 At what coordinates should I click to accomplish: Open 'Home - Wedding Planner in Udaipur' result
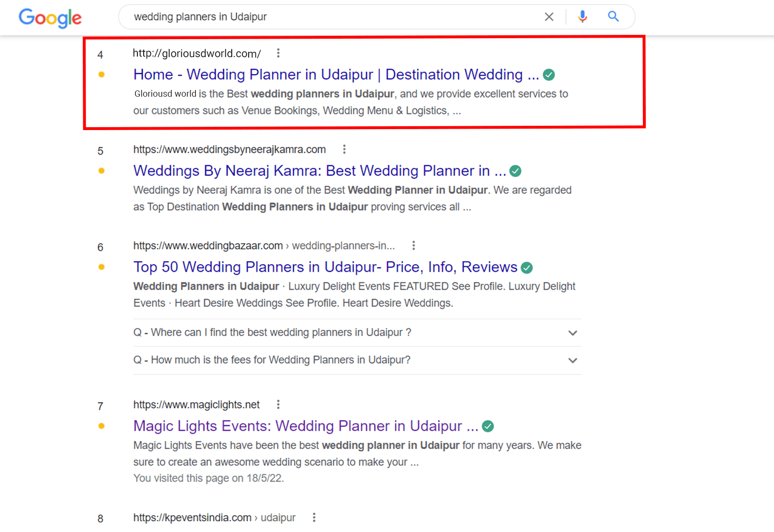(x=336, y=74)
